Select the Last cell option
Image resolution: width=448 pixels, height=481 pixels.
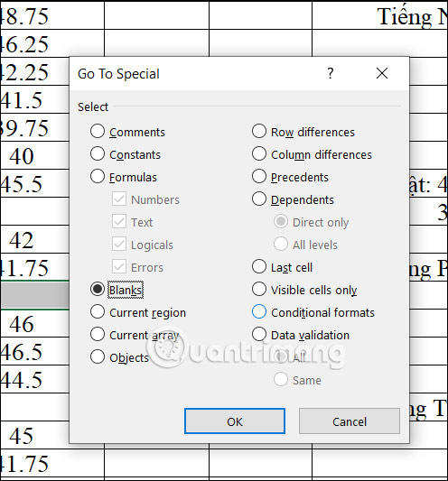(x=259, y=267)
